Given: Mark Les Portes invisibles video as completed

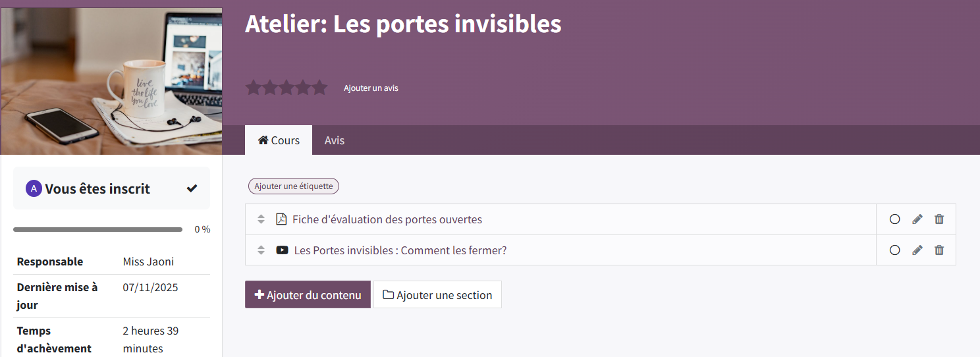Looking at the screenshot, I should (894, 250).
